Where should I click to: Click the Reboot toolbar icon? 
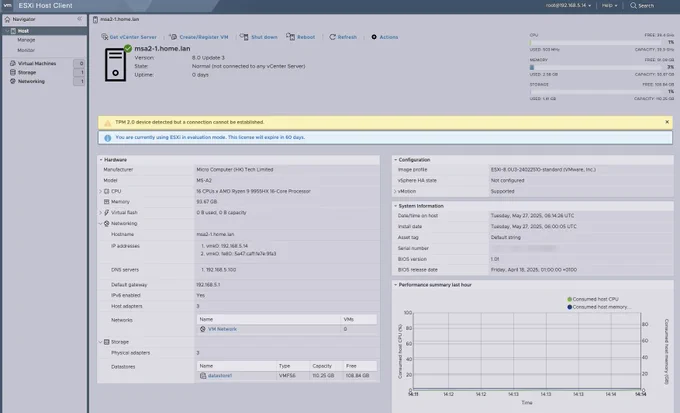coord(290,37)
